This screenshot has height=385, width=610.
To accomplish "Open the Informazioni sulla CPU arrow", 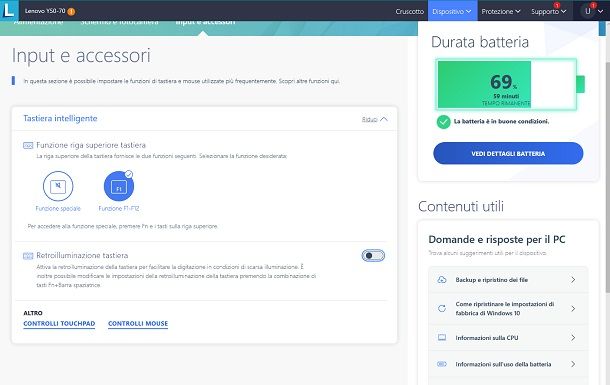I will 573,338.
